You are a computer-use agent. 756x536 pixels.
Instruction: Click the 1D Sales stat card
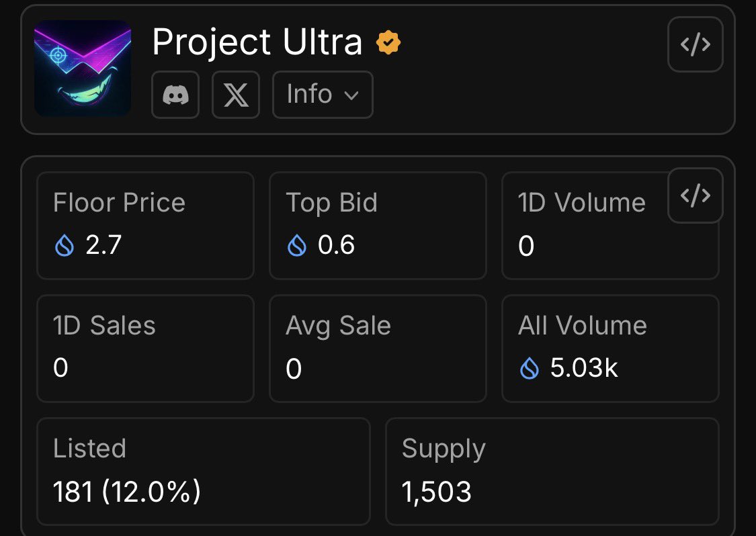[x=145, y=349]
